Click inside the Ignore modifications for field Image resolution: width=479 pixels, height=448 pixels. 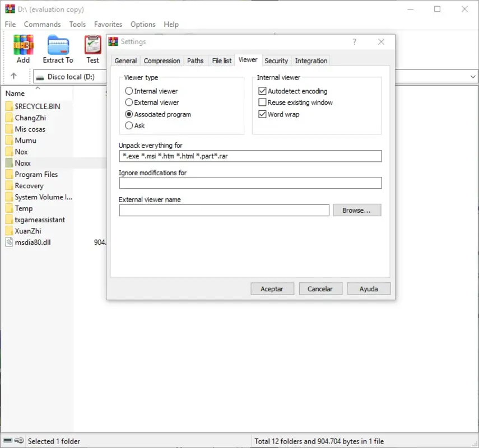pos(250,183)
